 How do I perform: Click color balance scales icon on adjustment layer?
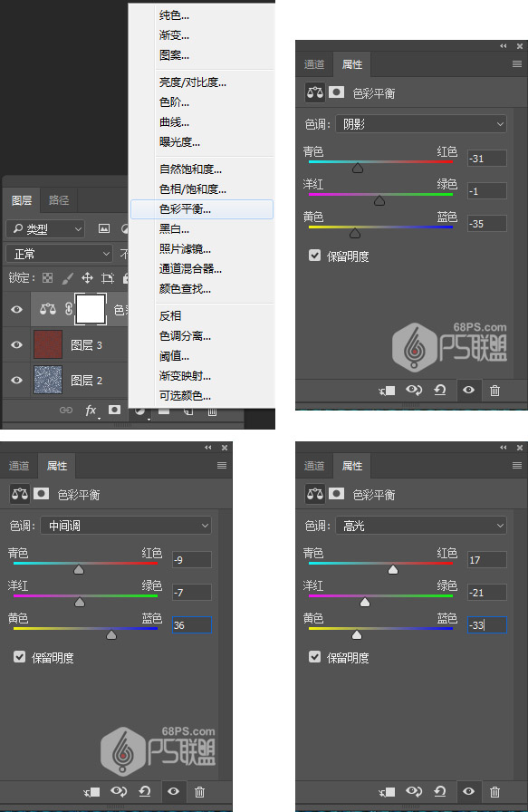point(48,309)
